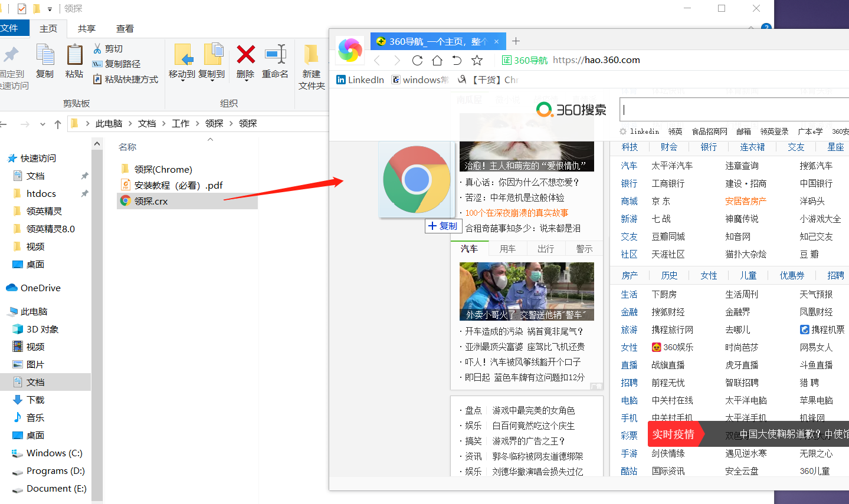Switch to the Home (主页) ribbon tab
The height and width of the screenshot is (504, 849).
coord(48,28)
